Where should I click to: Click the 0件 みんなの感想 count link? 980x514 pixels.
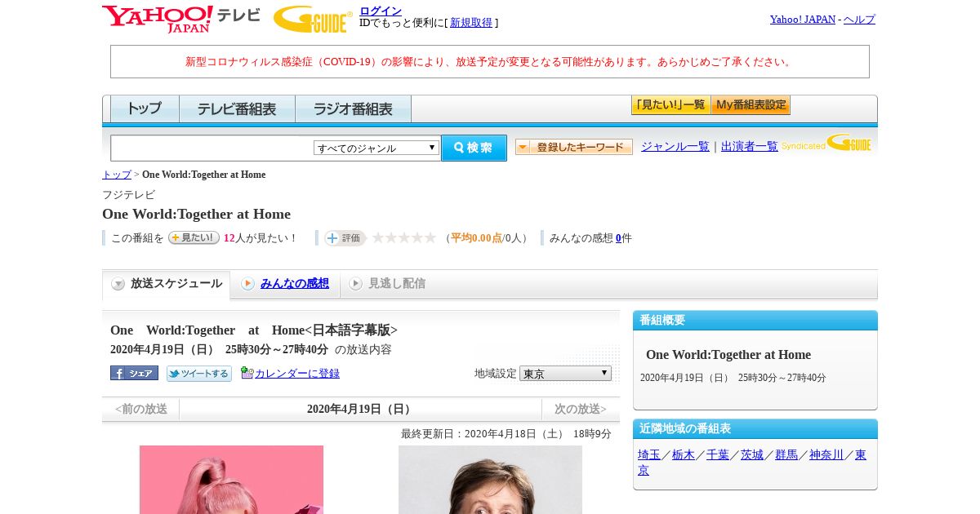coord(618,238)
